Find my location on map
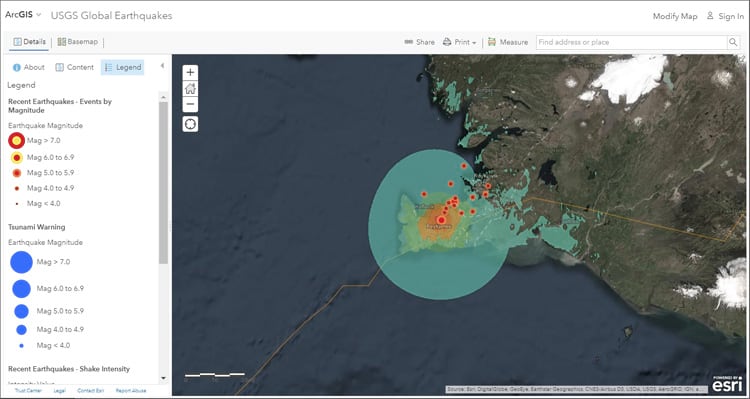This screenshot has width=750, height=399. pos(190,124)
